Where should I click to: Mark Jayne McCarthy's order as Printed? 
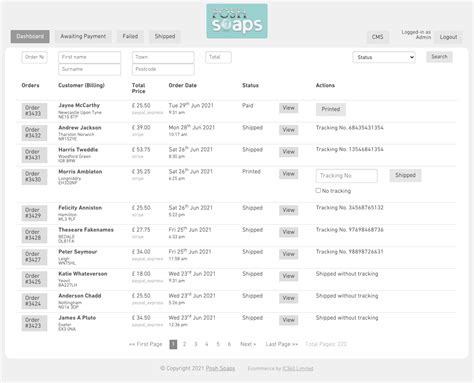point(331,109)
